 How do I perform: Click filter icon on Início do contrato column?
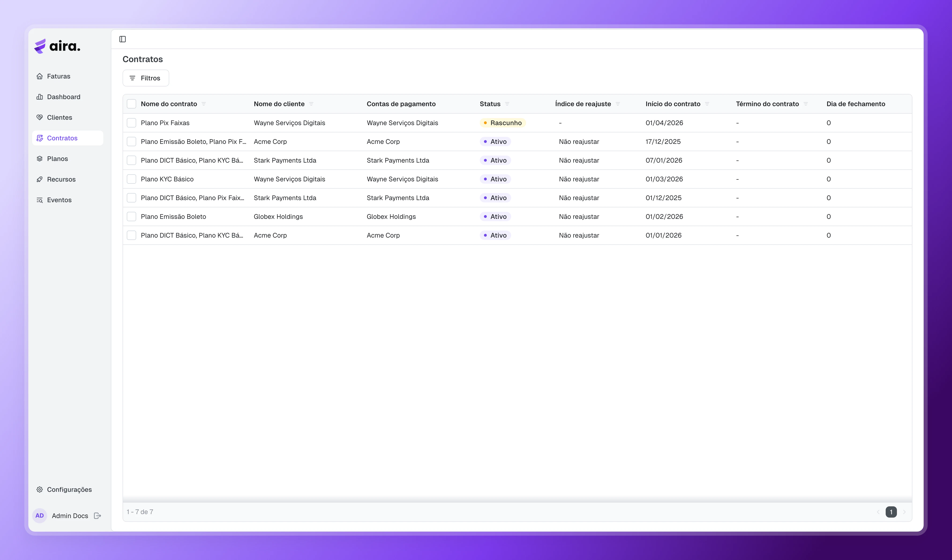pyautogui.click(x=707, y=104)
